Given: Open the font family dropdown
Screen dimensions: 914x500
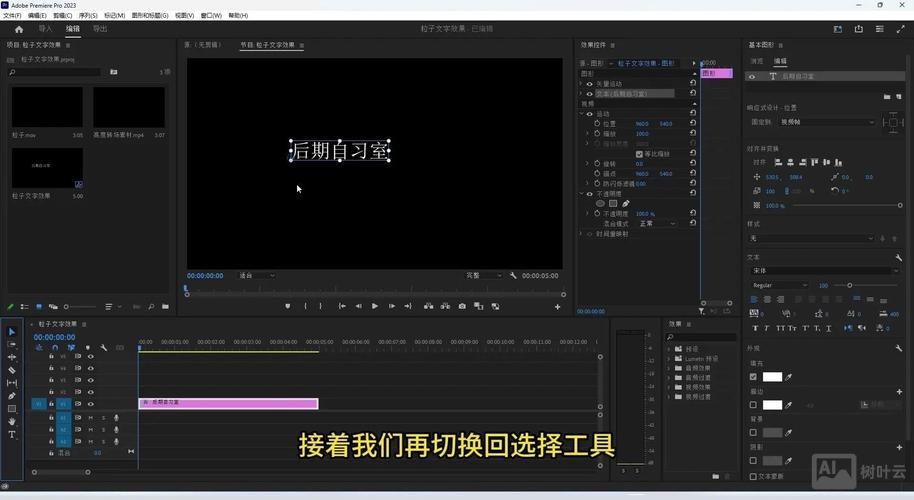Looking at the screenshot, I should point(825,271).
